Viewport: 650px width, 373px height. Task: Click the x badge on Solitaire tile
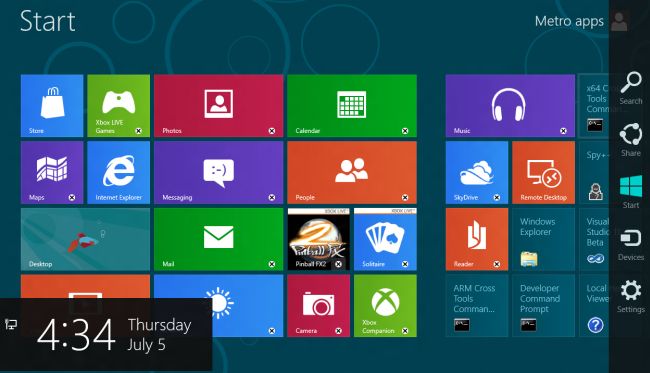(405, 264)
